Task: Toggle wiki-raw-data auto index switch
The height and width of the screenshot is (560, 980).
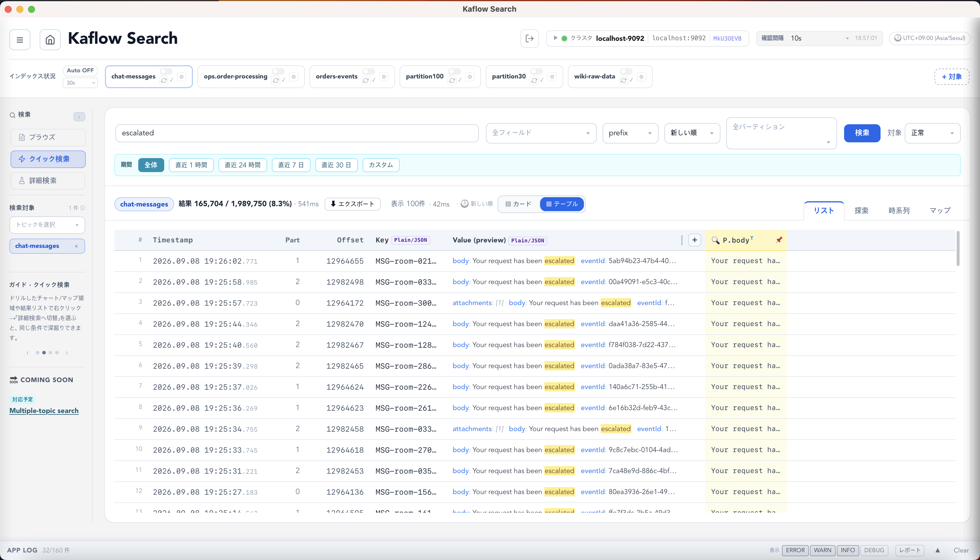Action: pyautogui.click(x=626, y=71)
